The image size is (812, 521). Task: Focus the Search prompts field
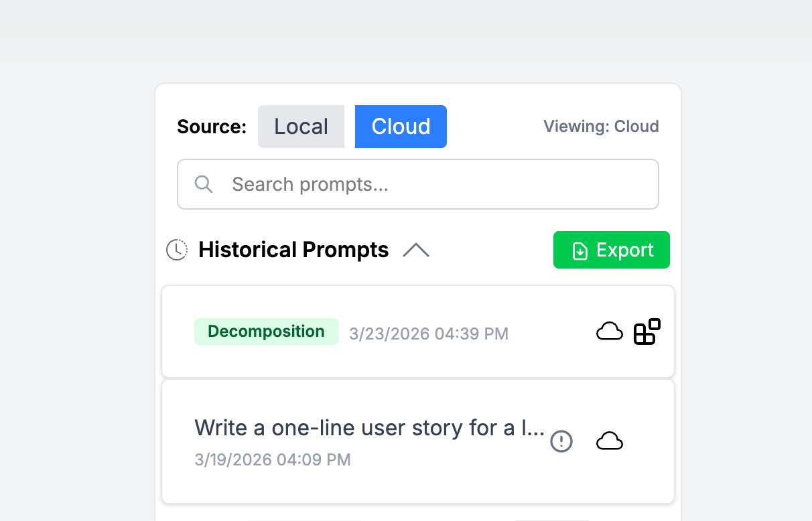point(429,184)
